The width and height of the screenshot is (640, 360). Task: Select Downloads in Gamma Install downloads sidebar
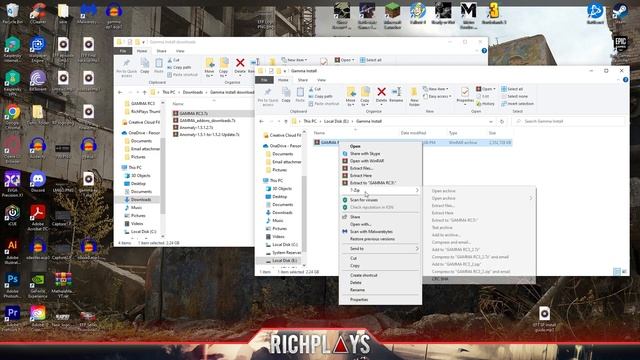click(x=140, y=200)
